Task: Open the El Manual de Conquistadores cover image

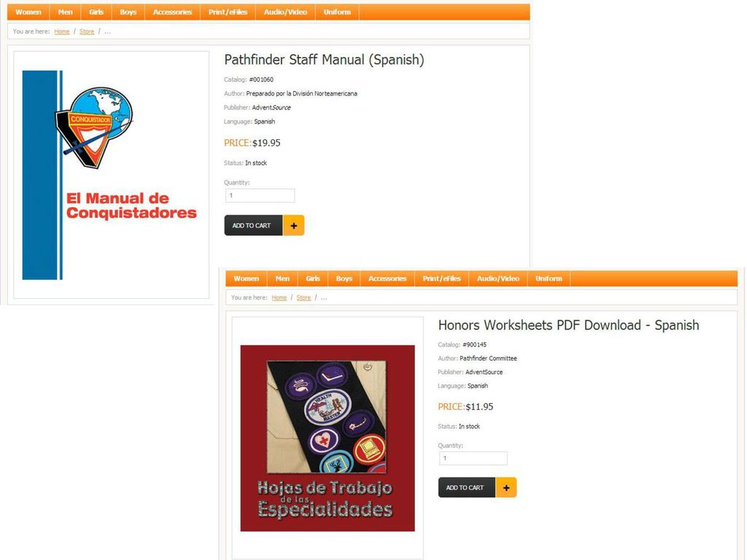Action: tap(112, 175)
